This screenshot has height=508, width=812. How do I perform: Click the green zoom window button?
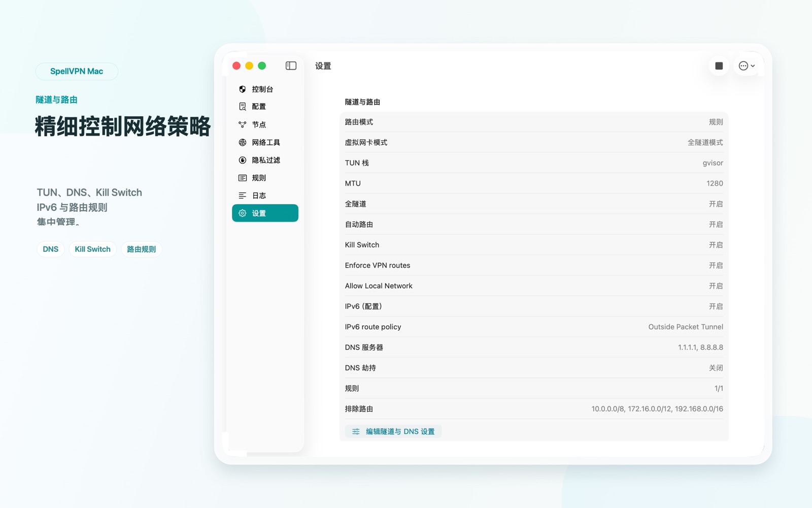coord(262,66)
